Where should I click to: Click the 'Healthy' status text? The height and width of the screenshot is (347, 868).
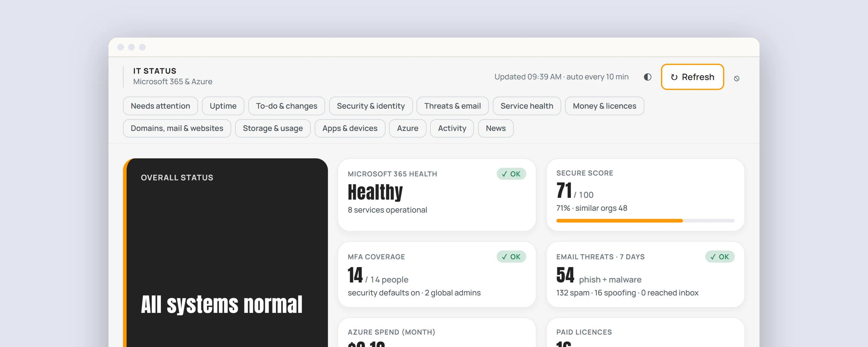[375, 192]
